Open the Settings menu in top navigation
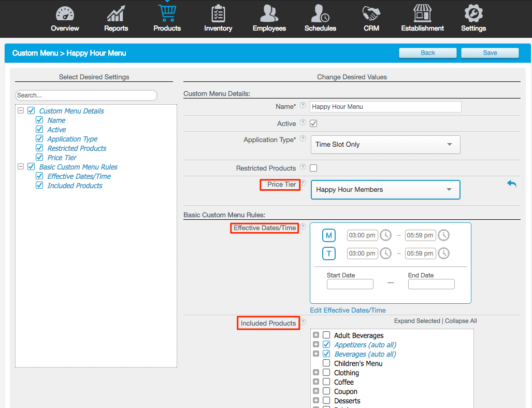Image resolution: width=532 pixels, height=408 pixels. 473,19
